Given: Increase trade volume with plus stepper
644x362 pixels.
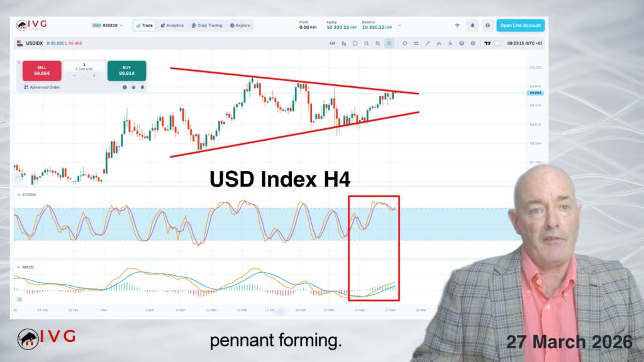Looking at the screenshot, I should click(x=94, y=75).
